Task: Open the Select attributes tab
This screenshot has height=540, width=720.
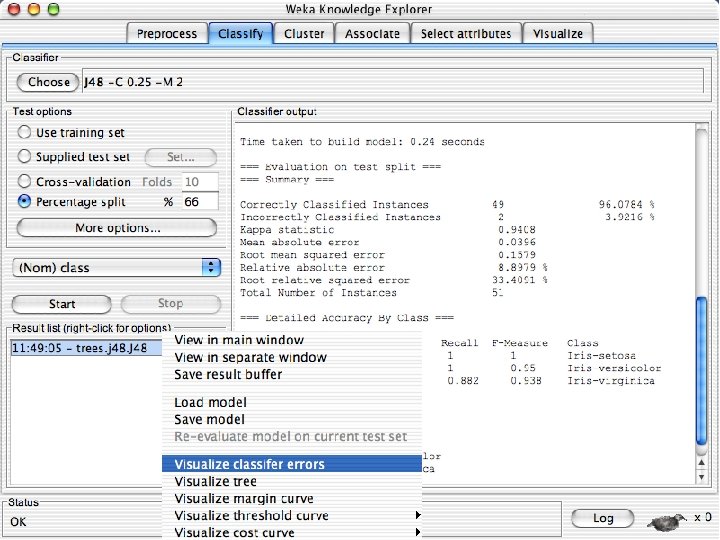Action: (x=466, y=34)
